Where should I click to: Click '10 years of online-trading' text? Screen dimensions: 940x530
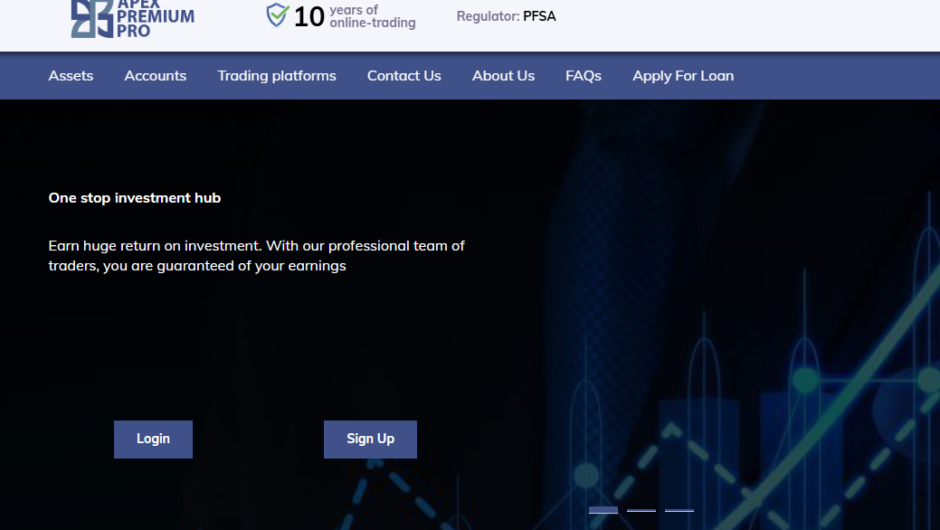click(x=354, y=16)
